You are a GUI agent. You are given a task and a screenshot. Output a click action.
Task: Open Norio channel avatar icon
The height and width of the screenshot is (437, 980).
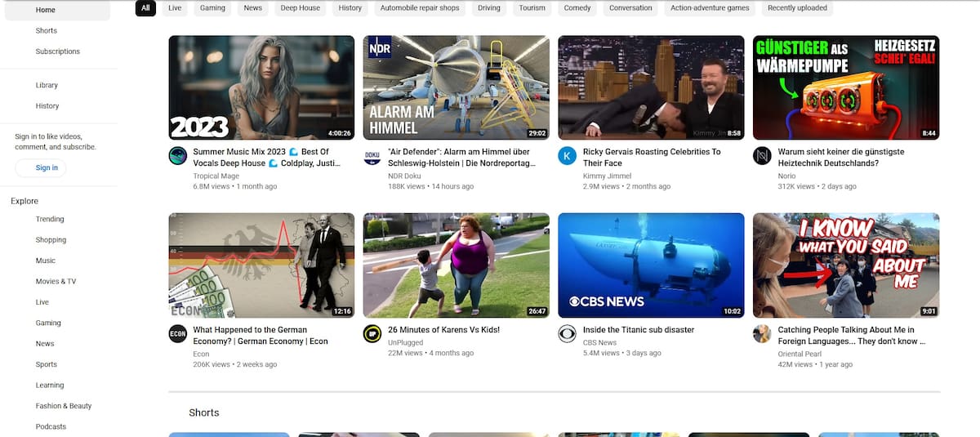(x=762, y=156)
